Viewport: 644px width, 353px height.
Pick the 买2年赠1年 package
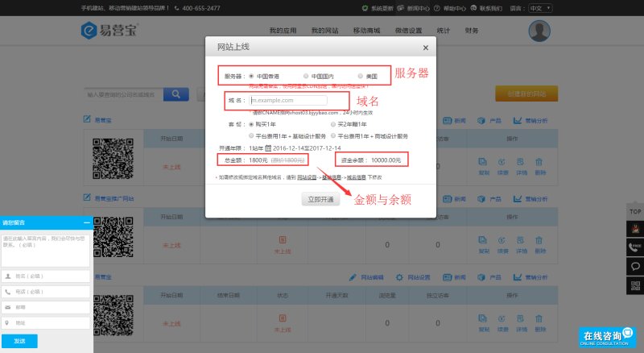[332, 125]
